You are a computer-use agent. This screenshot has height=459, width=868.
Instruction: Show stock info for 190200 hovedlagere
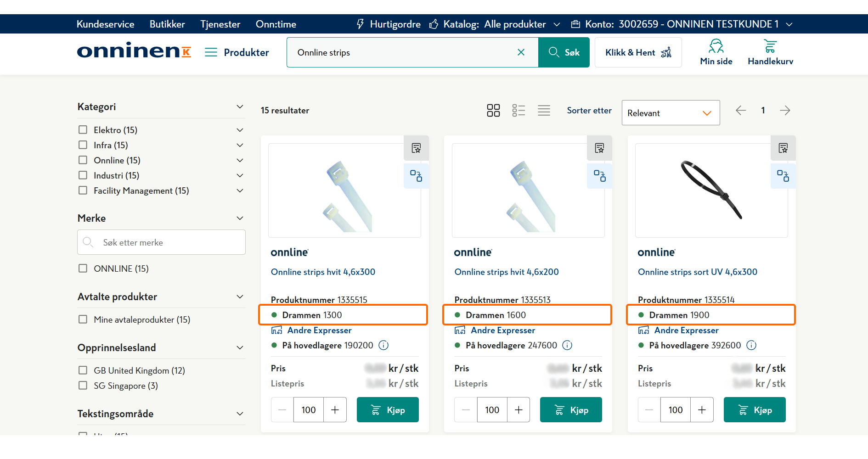383,345
